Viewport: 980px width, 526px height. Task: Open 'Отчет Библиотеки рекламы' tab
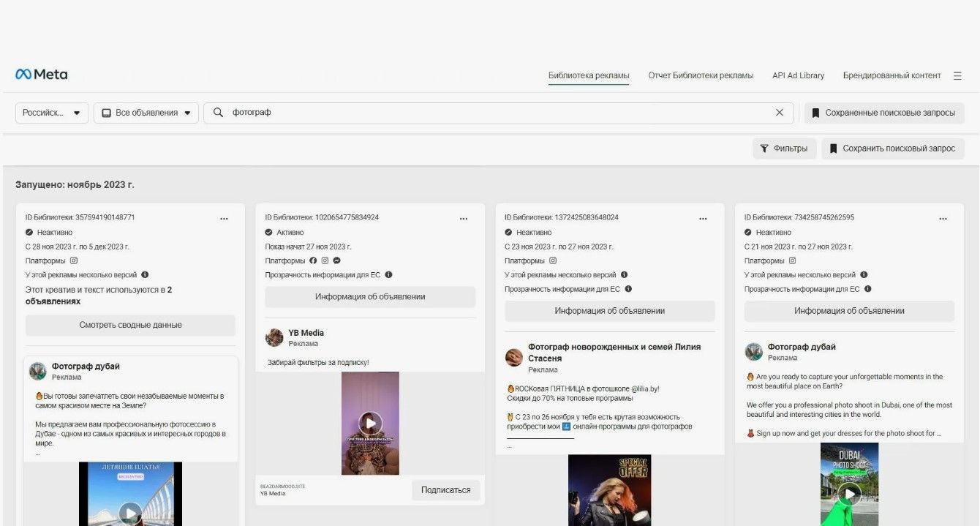(x=701, y=75)
